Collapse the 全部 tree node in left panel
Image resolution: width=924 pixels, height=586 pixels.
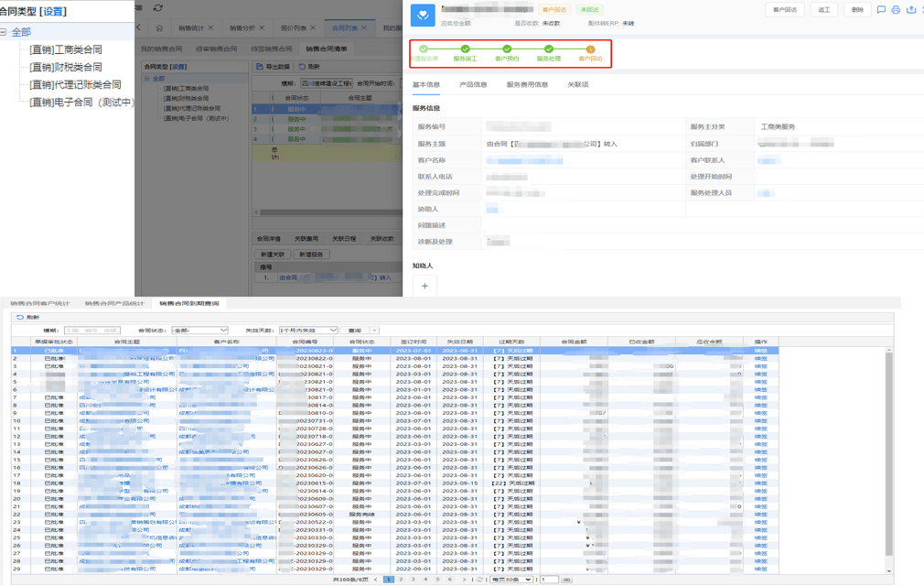(x=4, y=32)
